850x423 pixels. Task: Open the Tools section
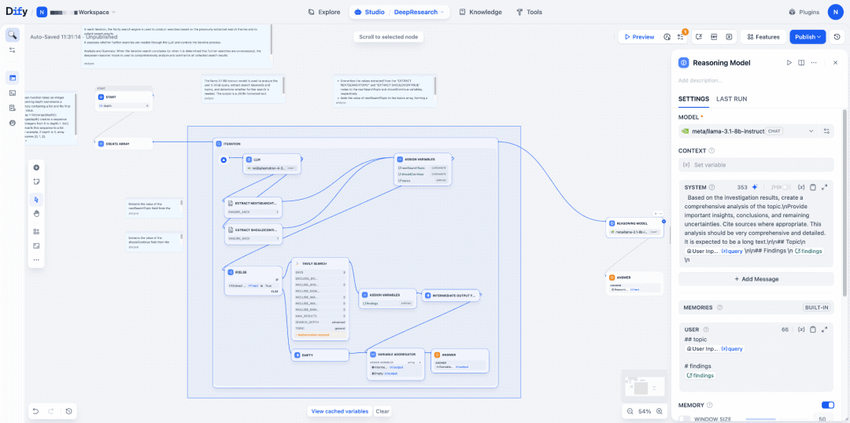click(x=529, y=12)
